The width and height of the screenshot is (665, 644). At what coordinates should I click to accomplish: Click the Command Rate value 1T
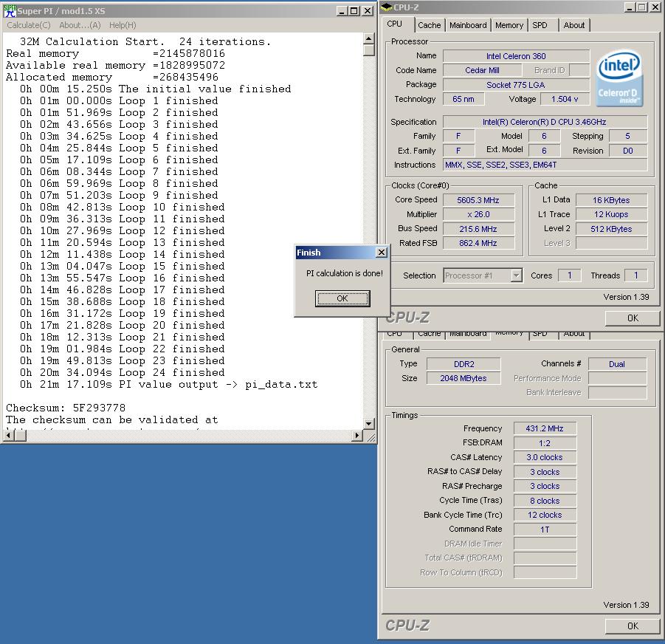545,530
